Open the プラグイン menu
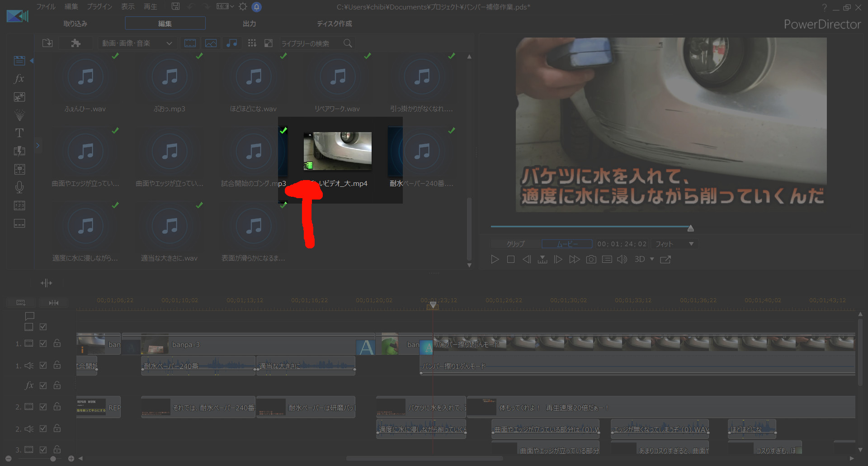The width and height of the screenshot is (868, 466). point(99,6)
